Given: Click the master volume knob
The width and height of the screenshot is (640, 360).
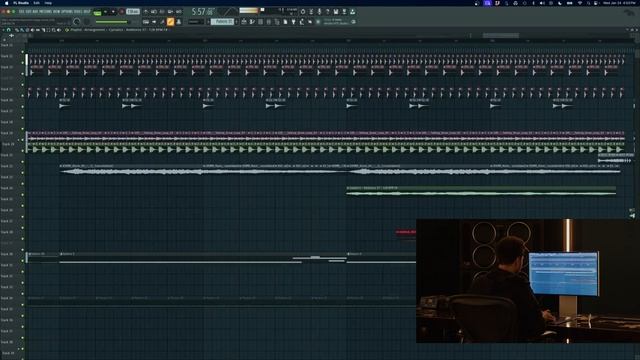Looking at the screenshot, I should pos(76,22).
